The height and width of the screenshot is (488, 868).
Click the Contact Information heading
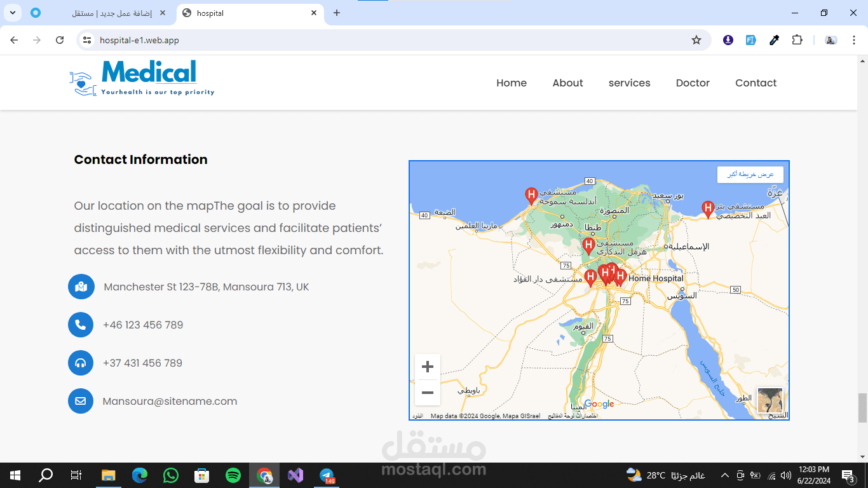pyautogui.click(x=141, y=159)
